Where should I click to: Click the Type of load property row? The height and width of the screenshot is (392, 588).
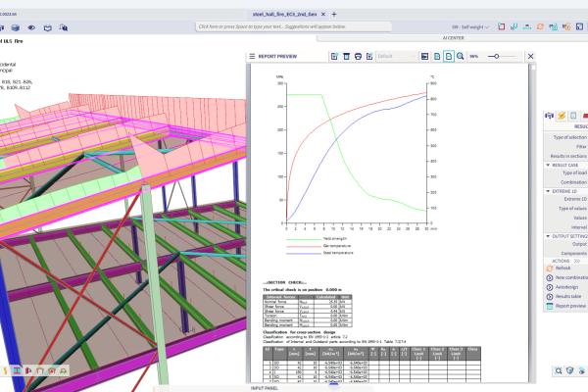click(565, 172)
